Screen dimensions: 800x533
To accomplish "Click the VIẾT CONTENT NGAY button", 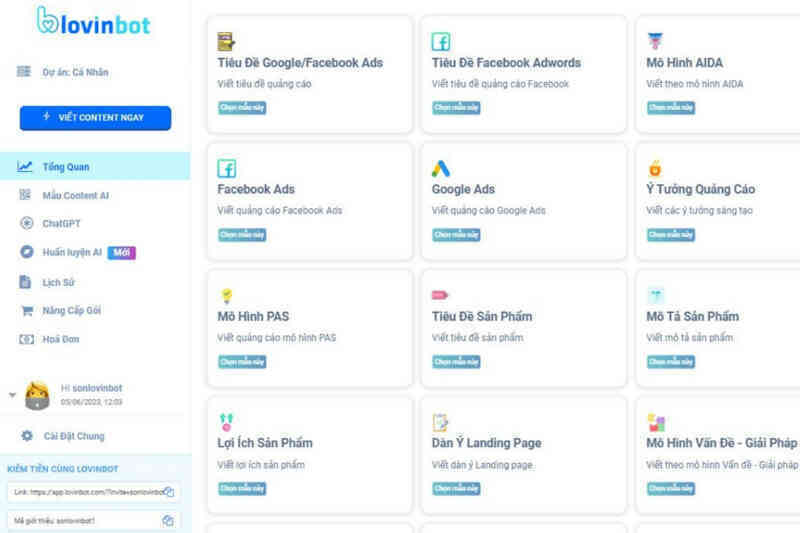I will pyautogui.click(x=95, y=118).
